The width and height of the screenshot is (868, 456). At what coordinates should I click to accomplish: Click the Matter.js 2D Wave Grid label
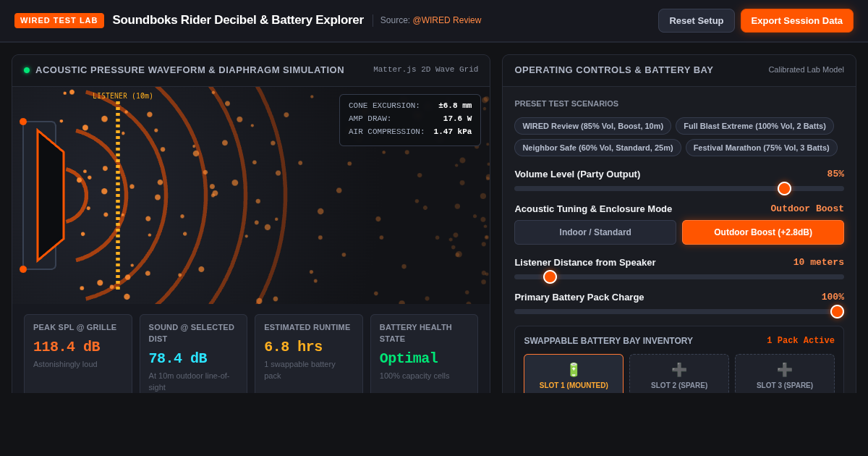[x=426, y=69]
